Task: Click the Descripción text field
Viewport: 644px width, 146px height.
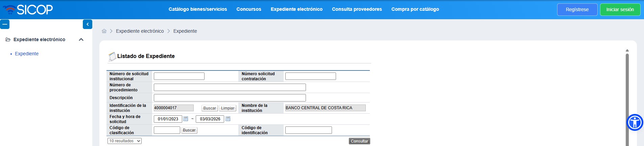Action: [x=230, y=98]
